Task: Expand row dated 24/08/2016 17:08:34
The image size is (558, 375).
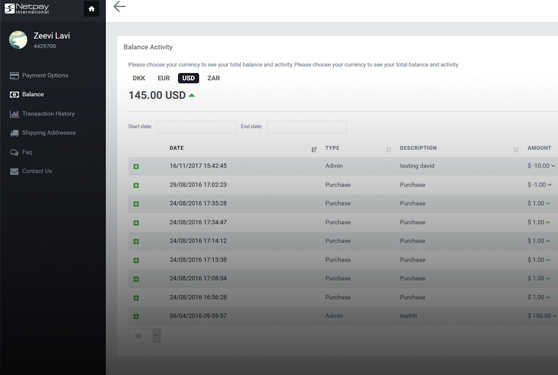Action: pyautogui.click(x=136, y=279)
